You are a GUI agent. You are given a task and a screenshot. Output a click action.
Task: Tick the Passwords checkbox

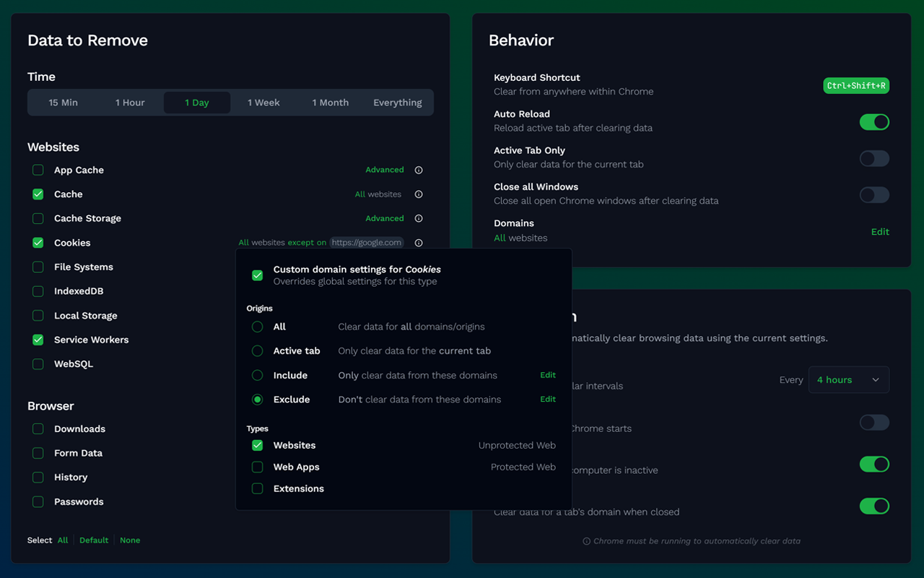[38, 501]
